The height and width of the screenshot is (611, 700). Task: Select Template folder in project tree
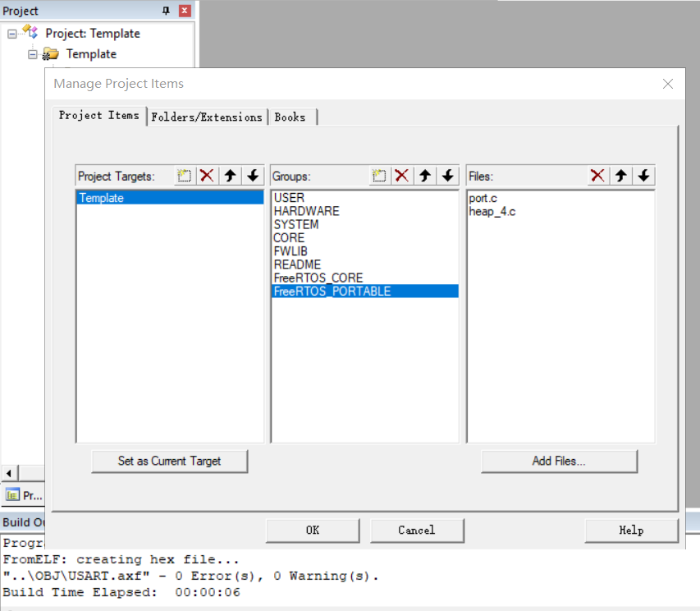coord(91,54)
